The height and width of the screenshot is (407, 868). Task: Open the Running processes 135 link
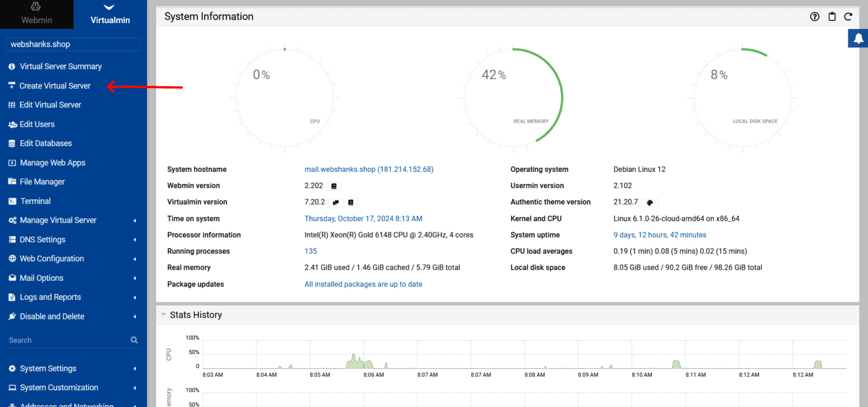pos(311,251)
